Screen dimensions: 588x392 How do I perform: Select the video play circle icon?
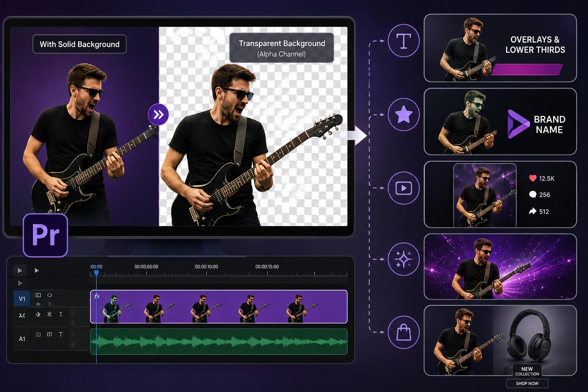click(403, 188)
